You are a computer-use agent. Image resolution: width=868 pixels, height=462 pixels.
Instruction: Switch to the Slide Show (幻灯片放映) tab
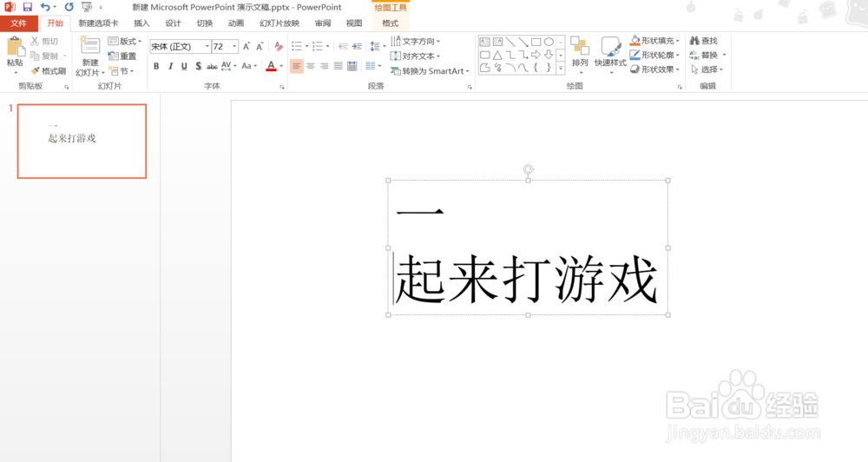coord(279,23)
